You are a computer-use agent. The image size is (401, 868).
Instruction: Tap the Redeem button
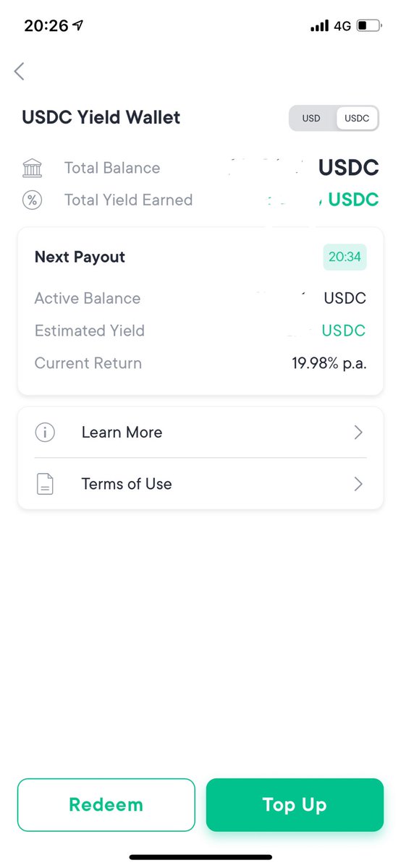[x=106, y=805]
